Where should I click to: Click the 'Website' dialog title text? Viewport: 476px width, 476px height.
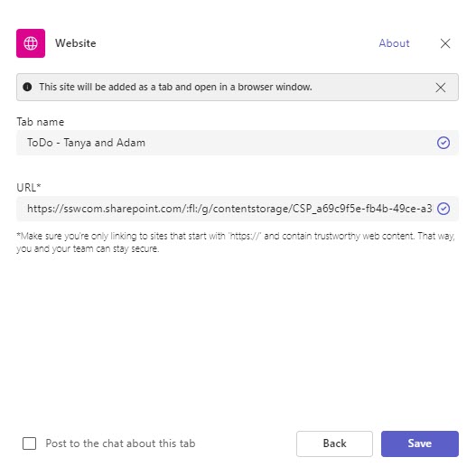click(76, 43)
